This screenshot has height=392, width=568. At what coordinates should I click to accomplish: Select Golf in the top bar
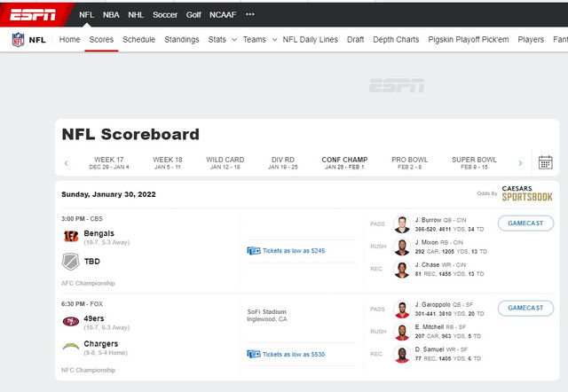tap(193, 15)
